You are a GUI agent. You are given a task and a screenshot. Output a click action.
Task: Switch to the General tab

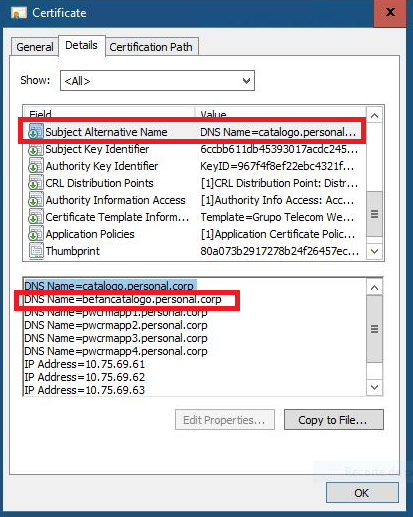pos(35,47)
